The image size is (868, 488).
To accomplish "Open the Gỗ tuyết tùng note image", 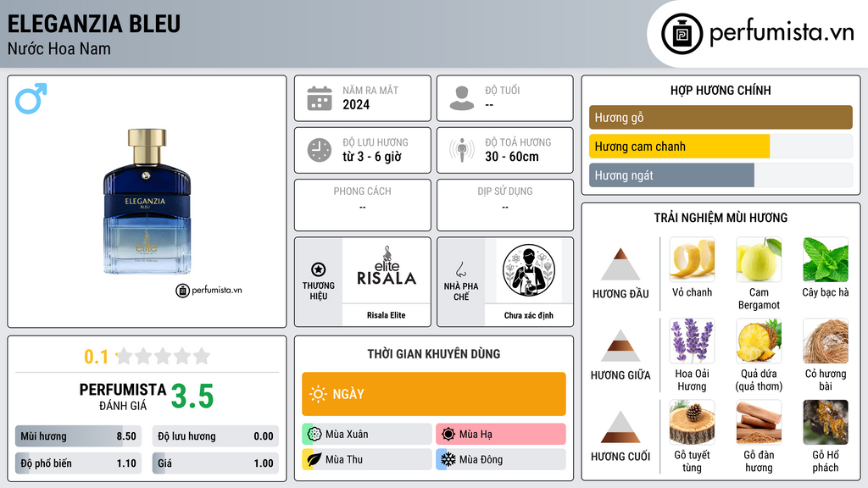I will click(692, 422).
